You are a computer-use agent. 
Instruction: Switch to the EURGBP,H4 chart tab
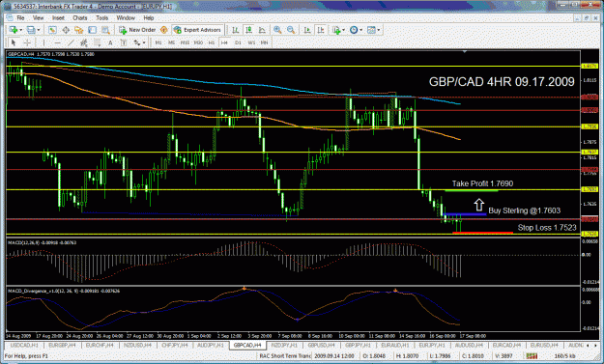[63, 345]
